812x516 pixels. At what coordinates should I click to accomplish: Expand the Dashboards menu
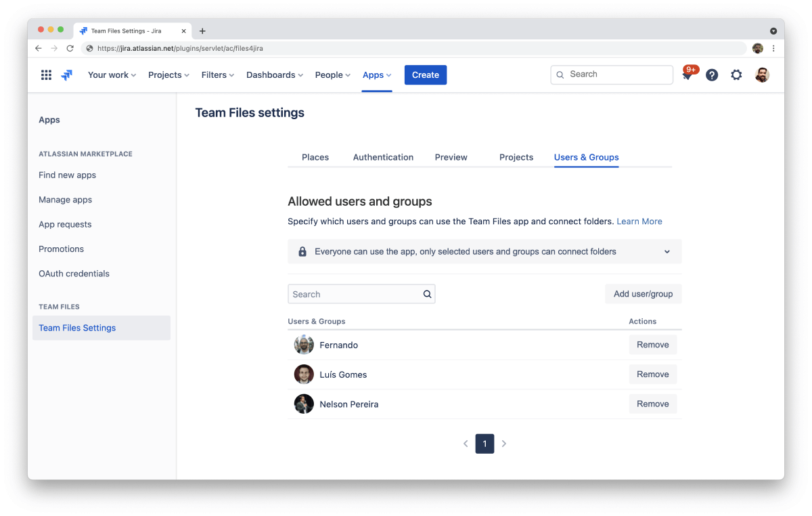(275, 75)
